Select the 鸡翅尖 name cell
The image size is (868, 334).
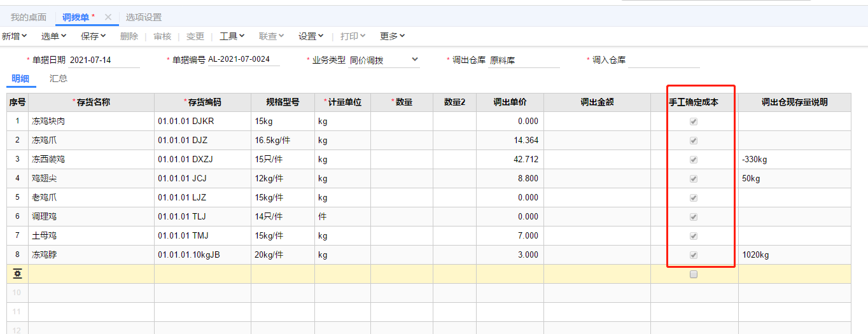coord(92,179)
